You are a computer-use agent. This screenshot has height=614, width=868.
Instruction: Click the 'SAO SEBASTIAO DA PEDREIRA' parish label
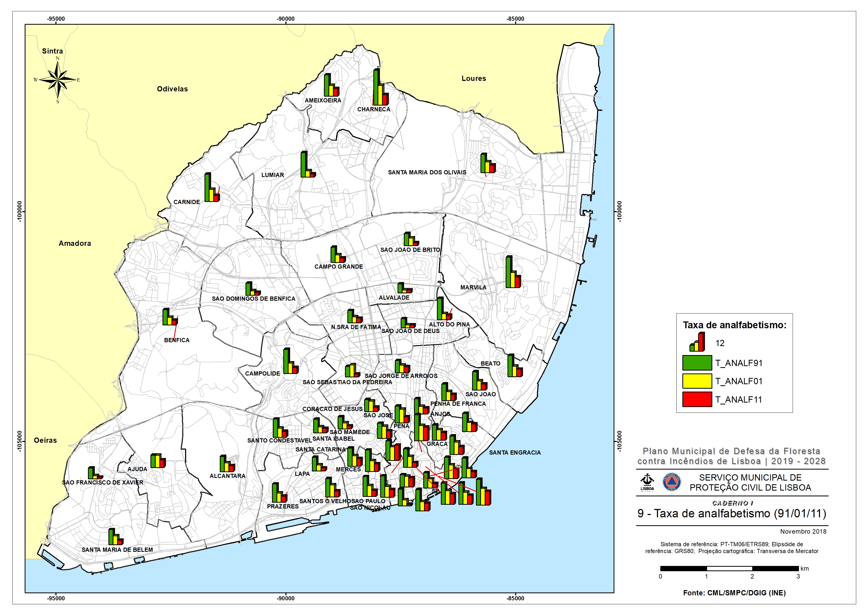tap(347, 382)
